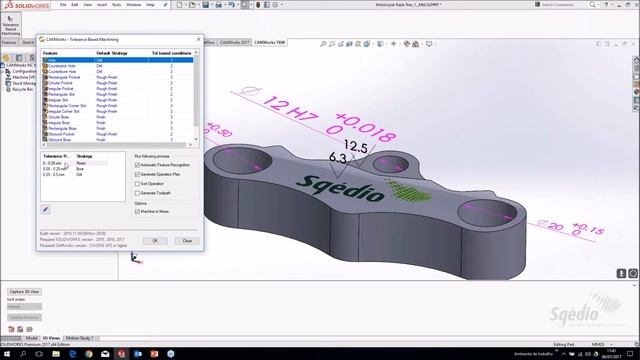The width and height of the screenshot is (640, 360).
Task: Click the Search Commands magnifier icon
Action: (592, 4)
